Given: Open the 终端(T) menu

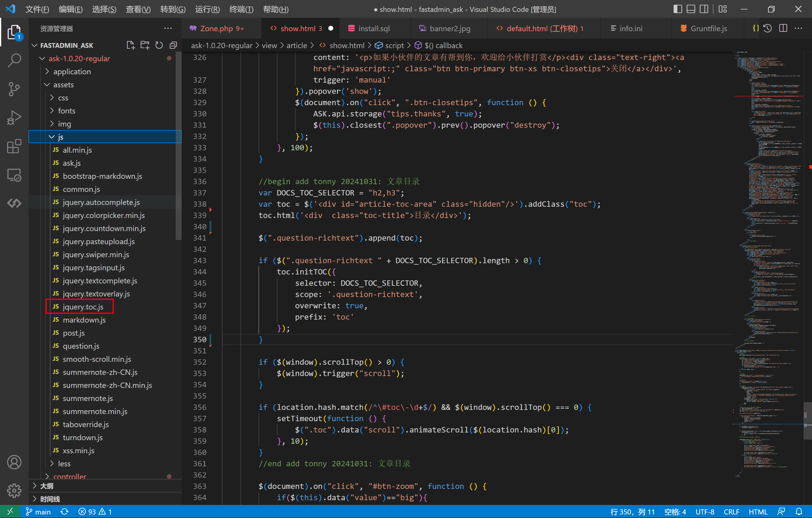Looking at the screenshot, I should coord(241,9).
